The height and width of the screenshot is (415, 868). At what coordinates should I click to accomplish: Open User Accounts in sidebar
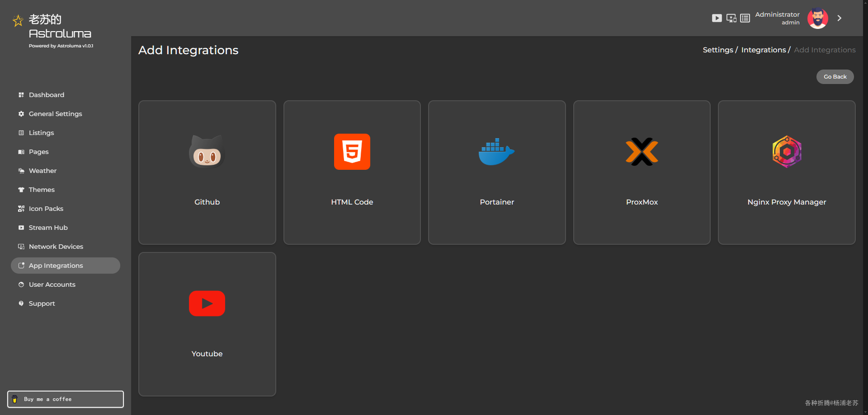[66, 284]
